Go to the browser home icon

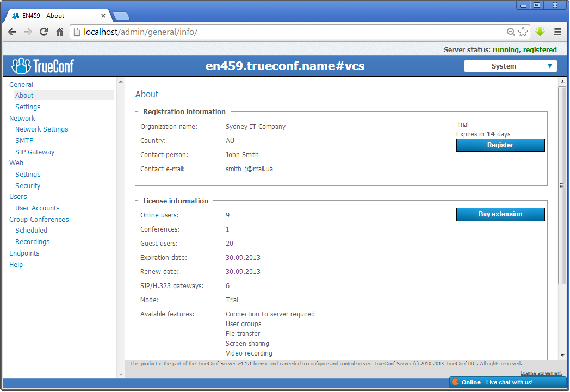point(60,32)
